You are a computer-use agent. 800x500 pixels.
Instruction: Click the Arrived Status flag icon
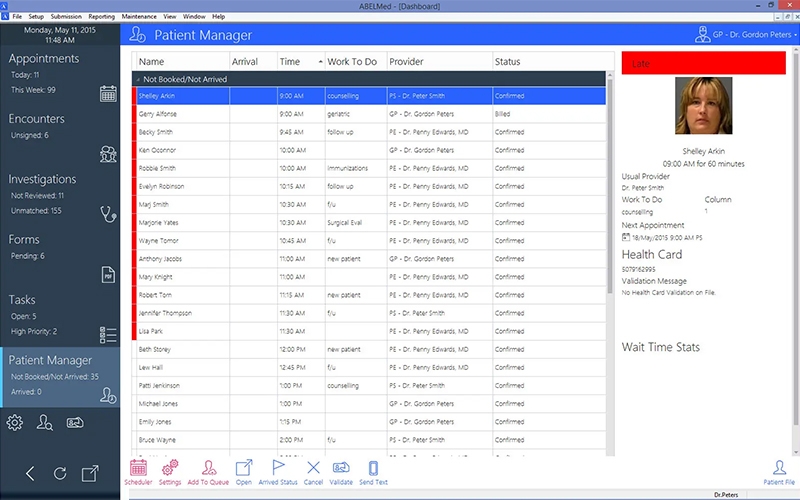(278, 471)
